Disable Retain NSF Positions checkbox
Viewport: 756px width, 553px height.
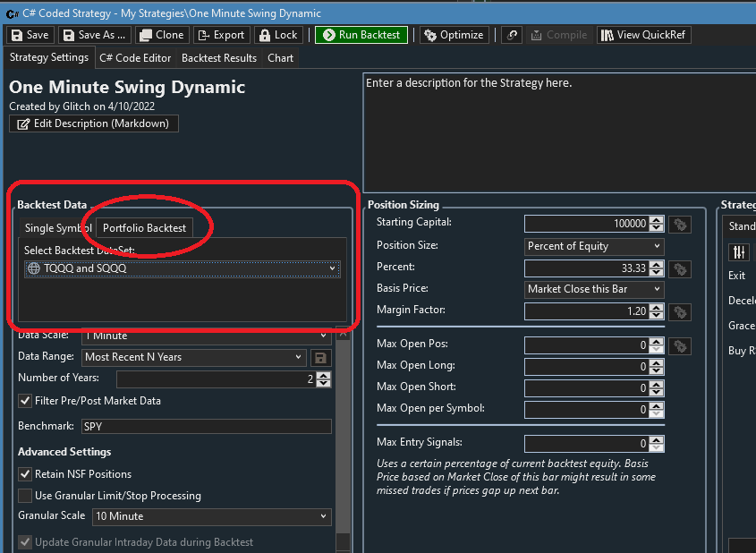25,474
